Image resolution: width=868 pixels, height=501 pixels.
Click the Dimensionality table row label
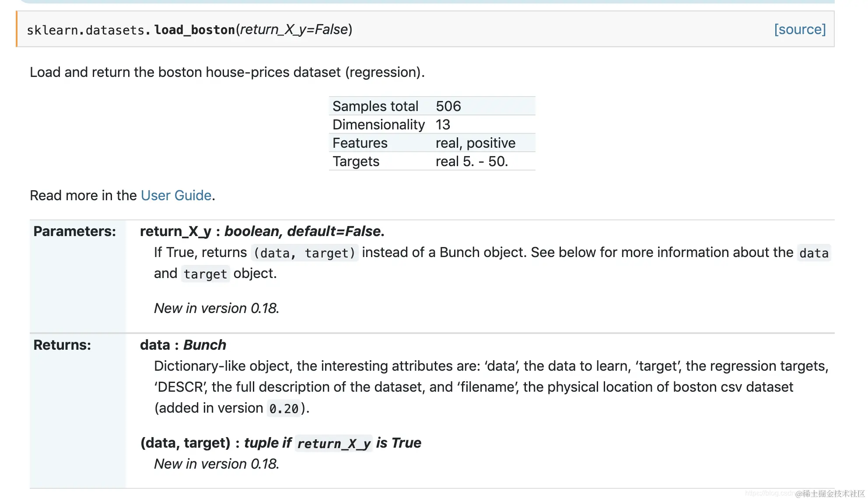point(378,125)
